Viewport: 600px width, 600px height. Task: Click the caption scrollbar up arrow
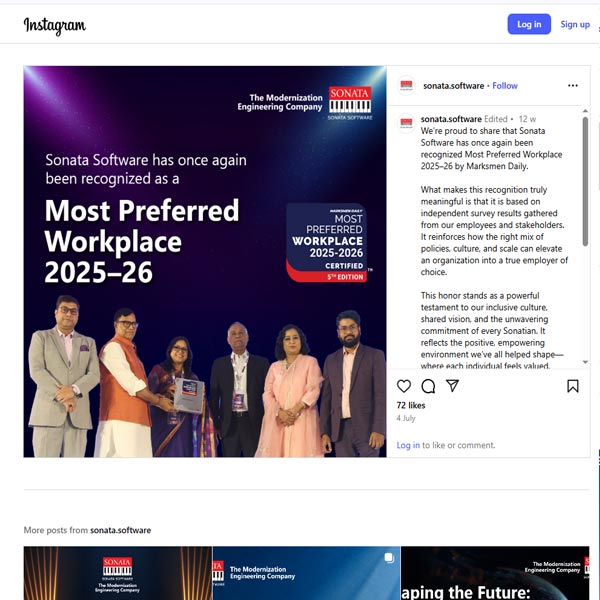click(x=585, y=111)
